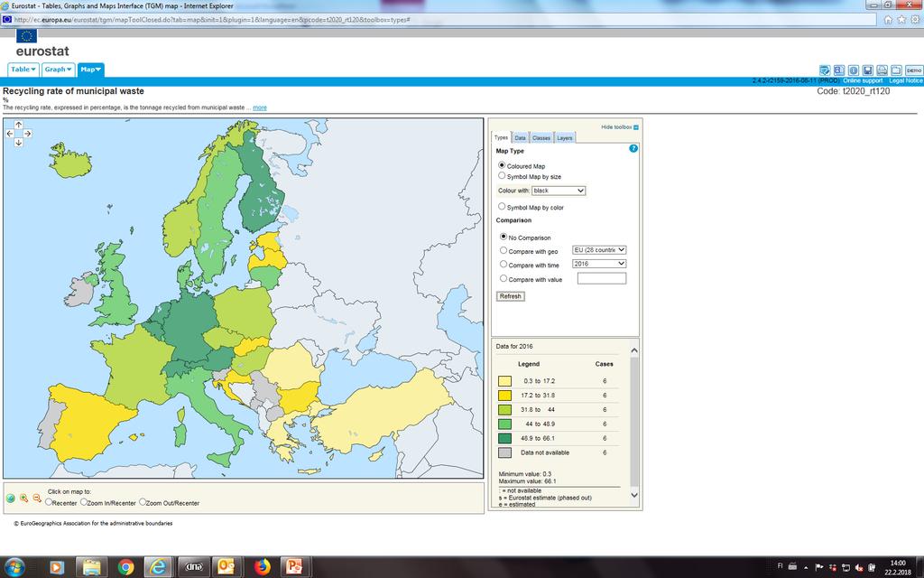Click the browser favorites star icon
This screenshot has height=578, width=924.
[x=901, y=20]
